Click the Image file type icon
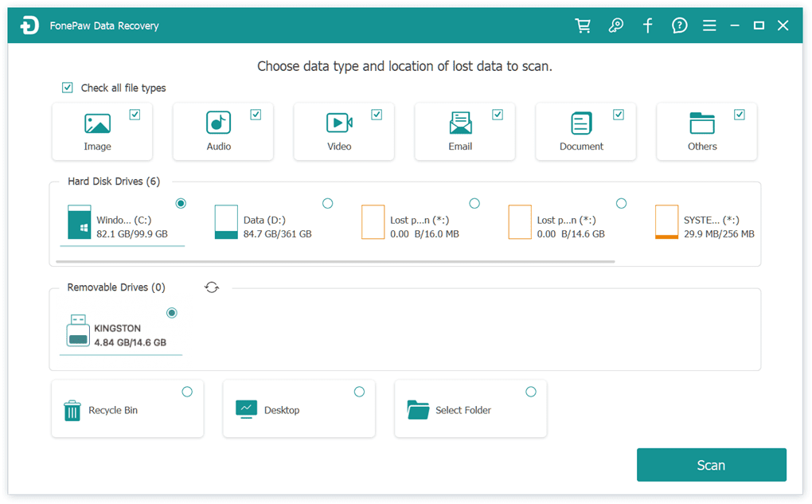The width and height of the screenshot is (812, 504). click(98, 125)
